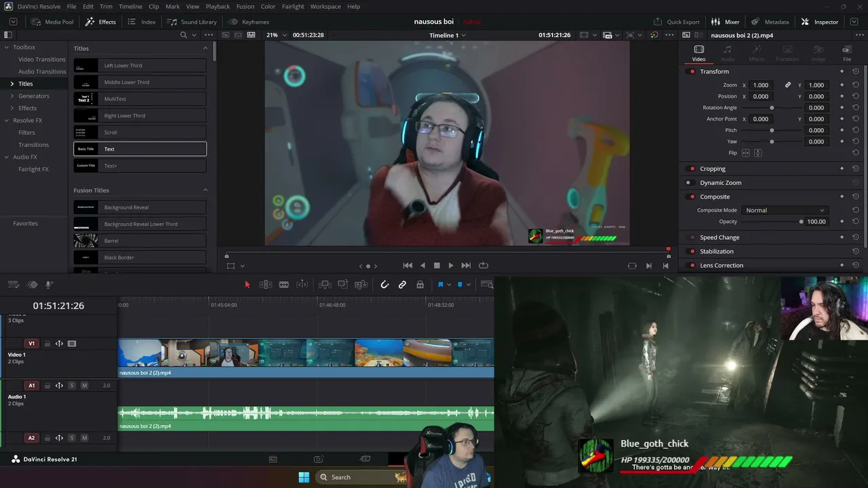Click the Pitch slider handle
Viewport: 868px width, 488px height.
tap(772, 130)
